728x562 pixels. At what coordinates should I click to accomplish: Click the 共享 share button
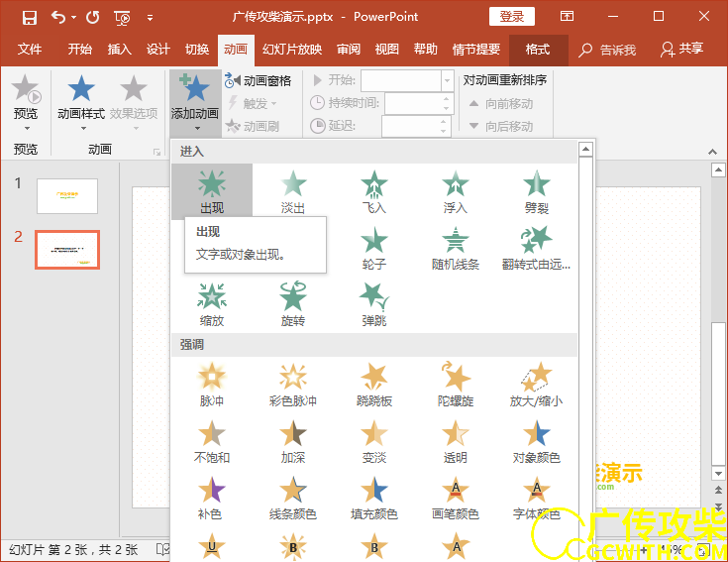tap(682, 50)
